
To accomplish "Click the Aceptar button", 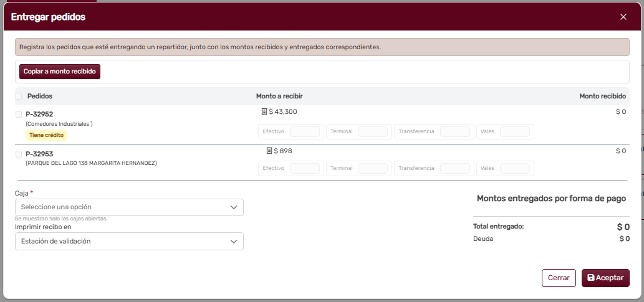I will click(x=605, y=278).
